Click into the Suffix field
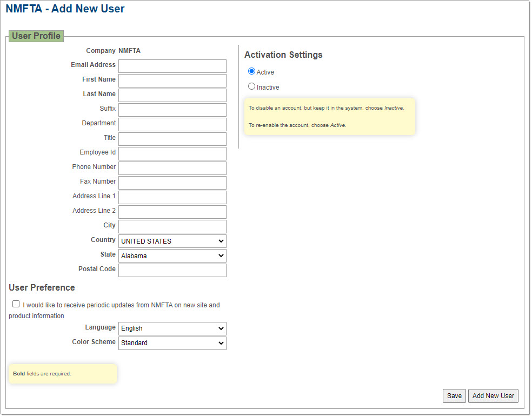The image size is (532, 417). 172,110
